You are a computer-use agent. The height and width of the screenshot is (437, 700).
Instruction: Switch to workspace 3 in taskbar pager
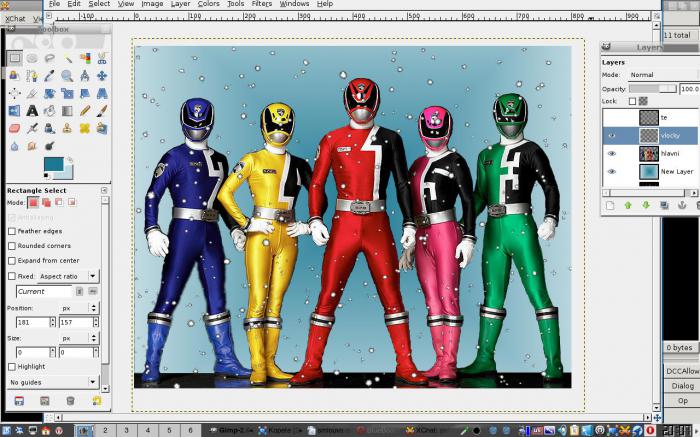point(126,431)
